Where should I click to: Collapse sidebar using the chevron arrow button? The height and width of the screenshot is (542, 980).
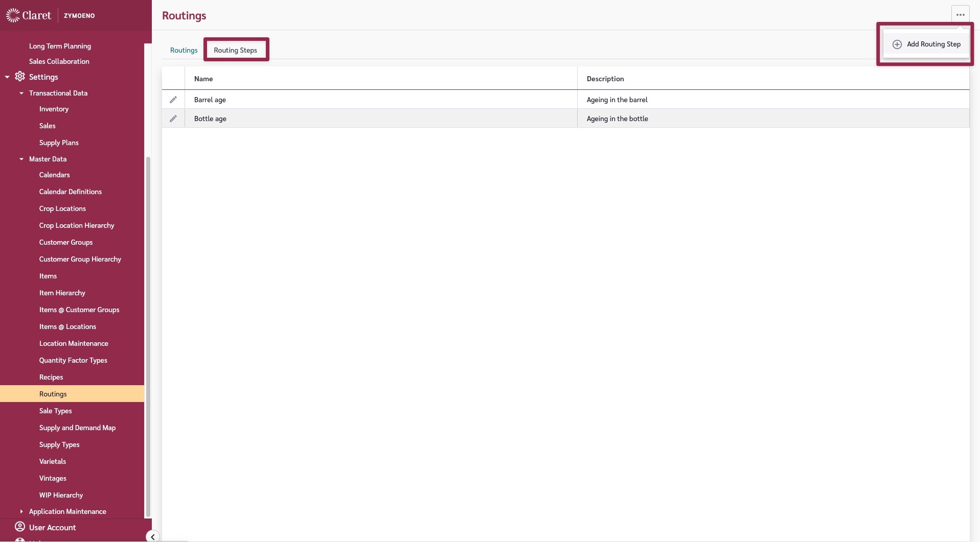coord(152,536)
